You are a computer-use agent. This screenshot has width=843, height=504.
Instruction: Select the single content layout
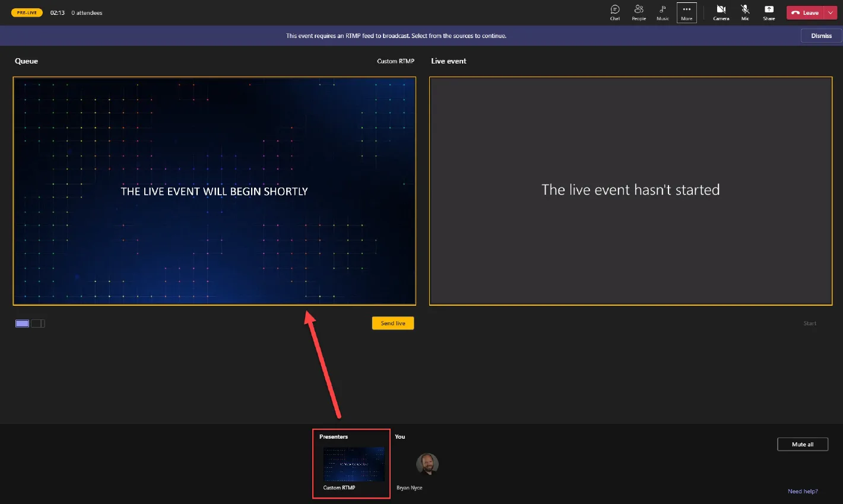[23, 324]
